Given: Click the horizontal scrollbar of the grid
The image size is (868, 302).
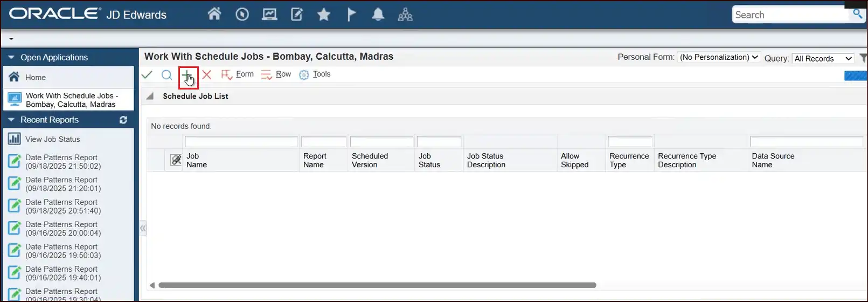Looking at the screenshot, I should click(x=377, y=285).
